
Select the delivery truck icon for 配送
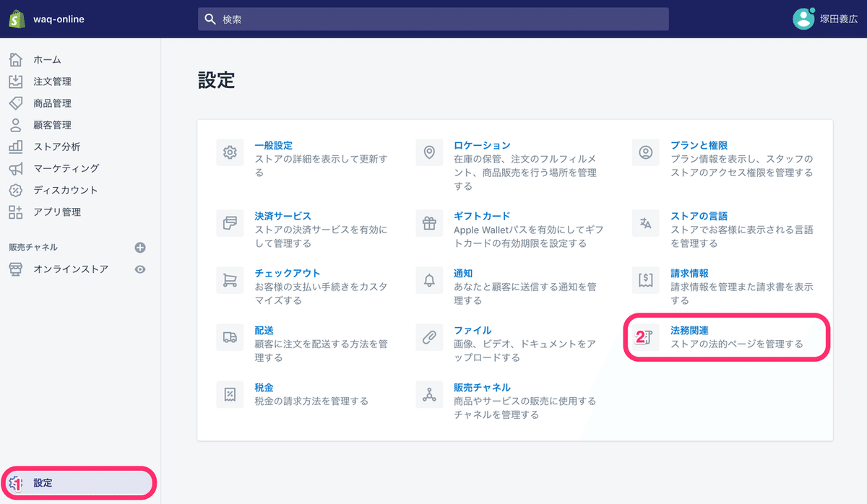click(x=230, y=337)
